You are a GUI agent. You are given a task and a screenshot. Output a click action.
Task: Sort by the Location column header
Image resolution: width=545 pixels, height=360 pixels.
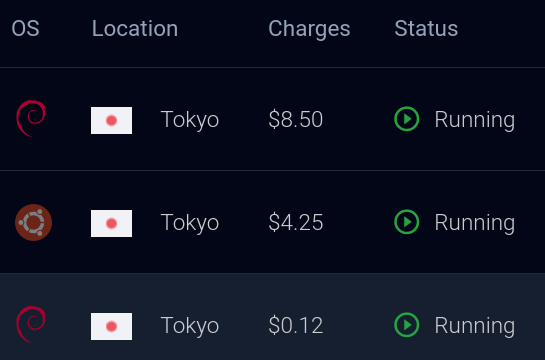coord(135,28)
